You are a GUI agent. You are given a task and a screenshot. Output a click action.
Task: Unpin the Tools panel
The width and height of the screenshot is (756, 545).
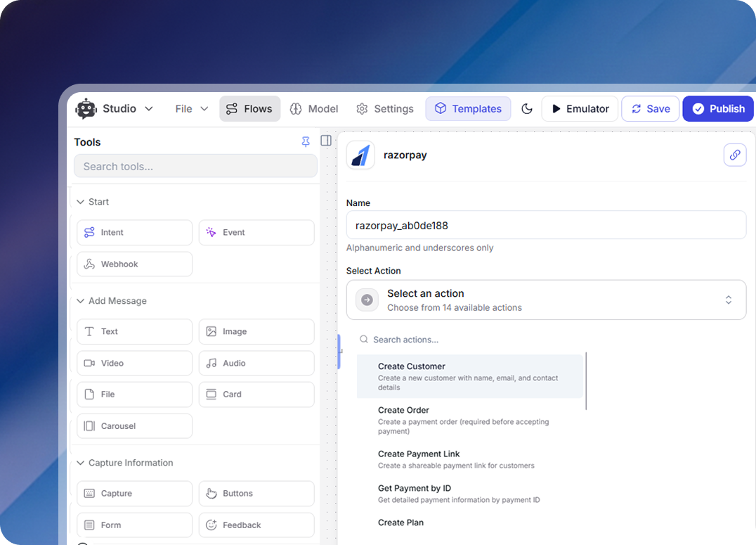pos(306,141)
